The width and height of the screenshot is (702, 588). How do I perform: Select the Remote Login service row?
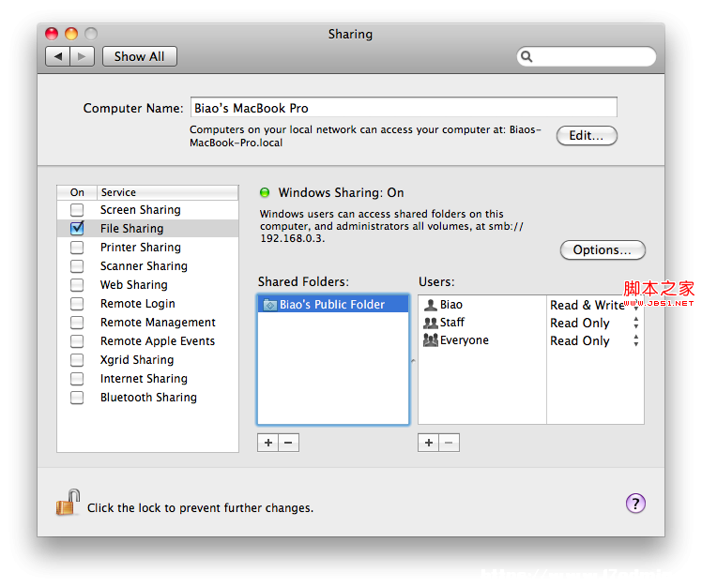[147, 304]
